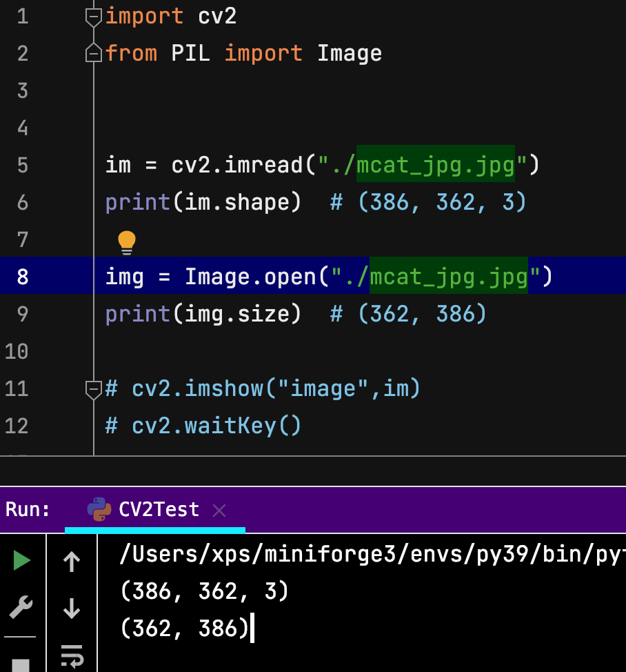Click line number 5 in the gutter
626x672 pixels.
tap(22, 165)
